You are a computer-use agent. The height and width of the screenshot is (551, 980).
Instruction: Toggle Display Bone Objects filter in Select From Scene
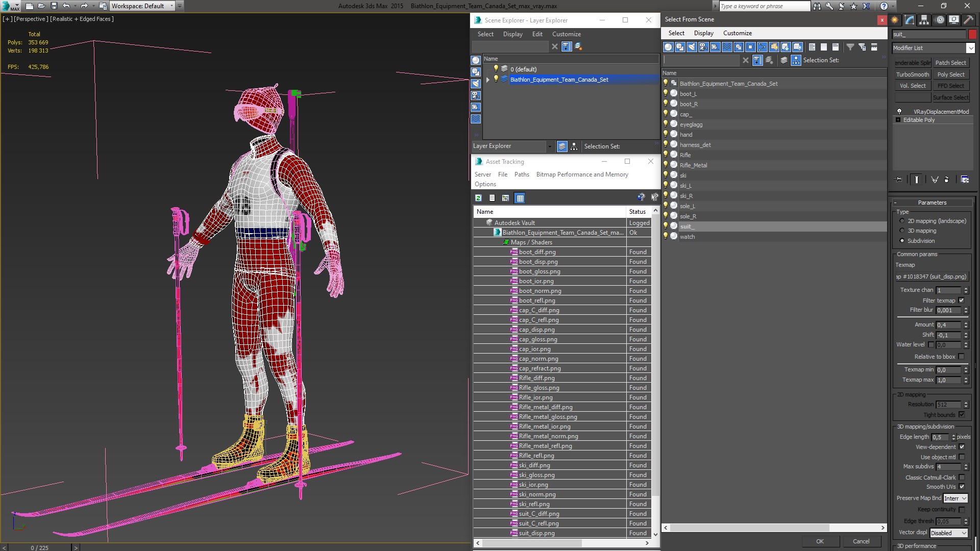point(762,47)
